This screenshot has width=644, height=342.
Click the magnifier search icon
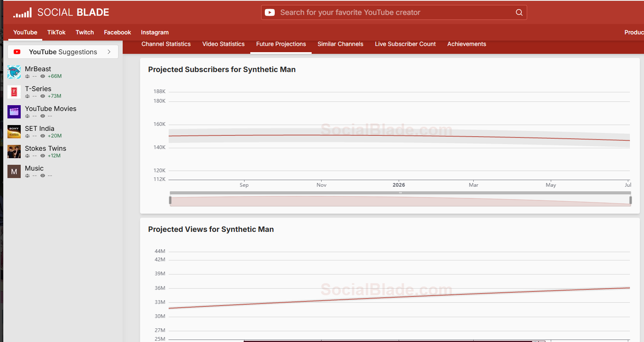pos(519,12)
